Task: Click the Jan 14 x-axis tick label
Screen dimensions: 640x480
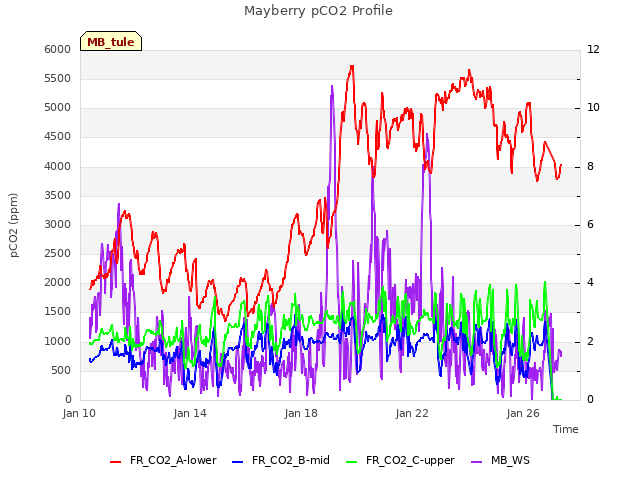Action: [190, 413]
